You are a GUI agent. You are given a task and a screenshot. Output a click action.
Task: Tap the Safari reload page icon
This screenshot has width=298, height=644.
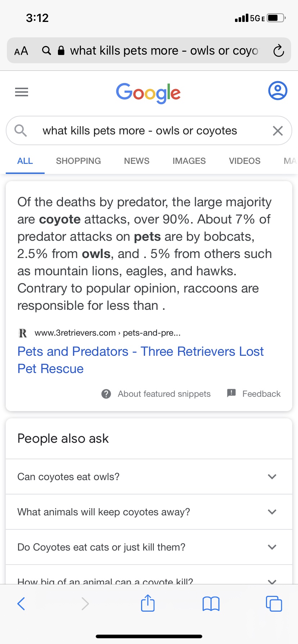point(279,51)
